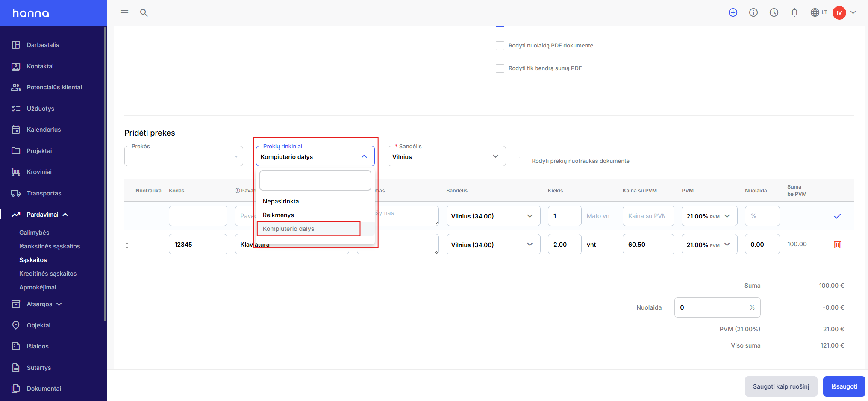Enable Rodyti nuolaidą PDF dokumente checkbox
The image size is (868, 401).
click(x=500, y=46)
